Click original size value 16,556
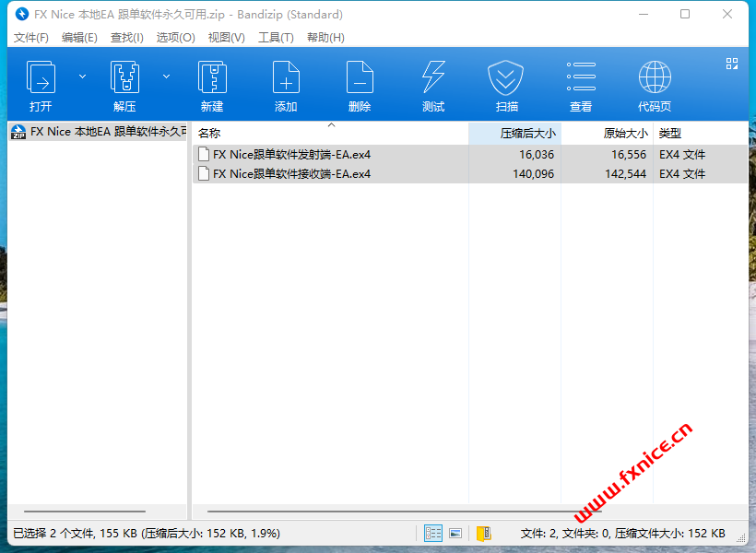 (629, 154)
